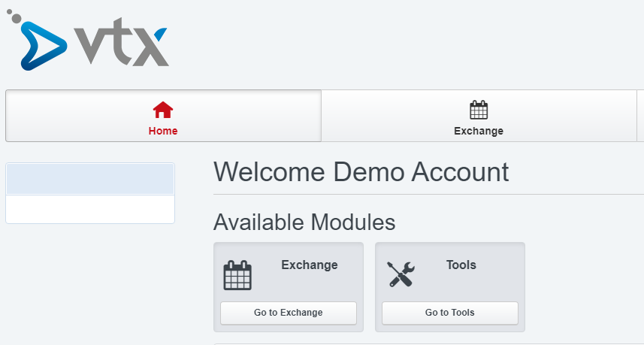
Task: Click the Exchange module title text
Action: [x=309, y=265]
